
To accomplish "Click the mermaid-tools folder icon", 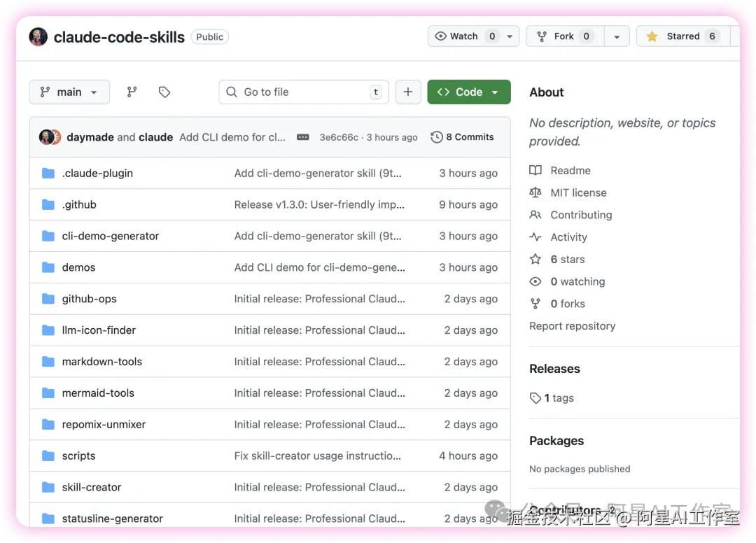I will pyautogui.click(x=48, y=393).
